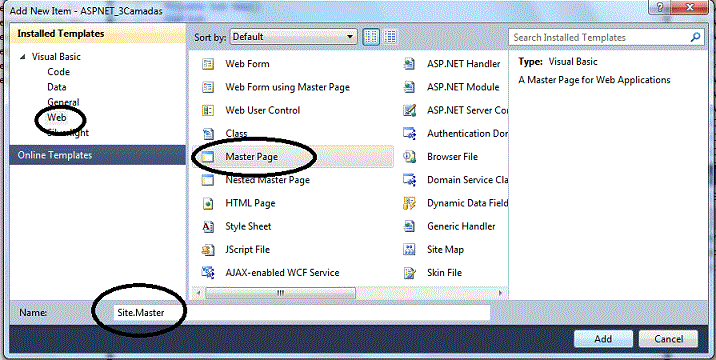Click the right arrow of horizontal scrollbar

point(501,293)
